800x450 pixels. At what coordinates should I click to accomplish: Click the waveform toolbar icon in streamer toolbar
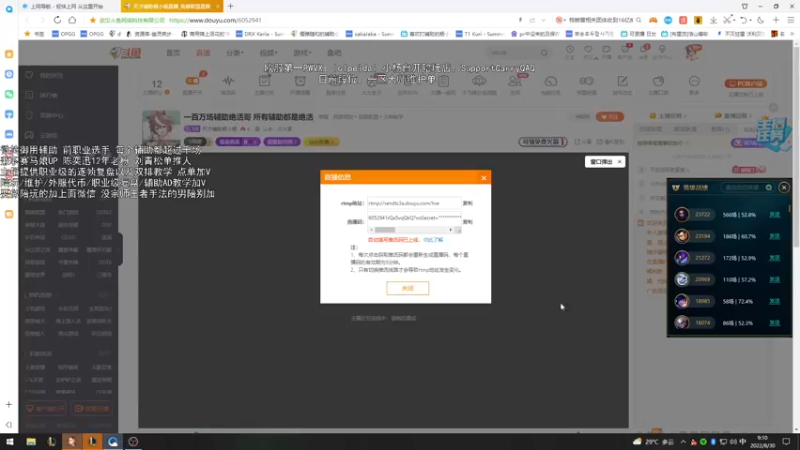point(228,81)
